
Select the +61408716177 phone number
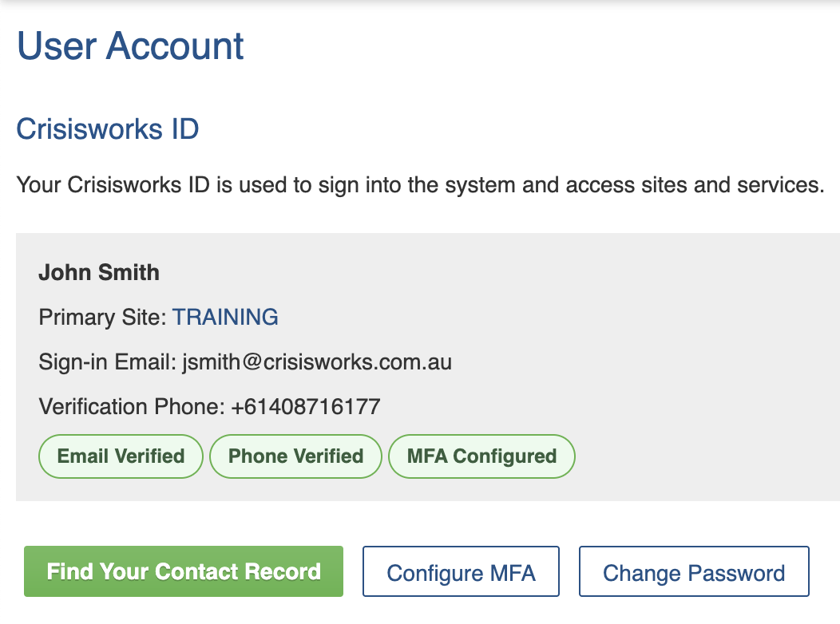306,407
